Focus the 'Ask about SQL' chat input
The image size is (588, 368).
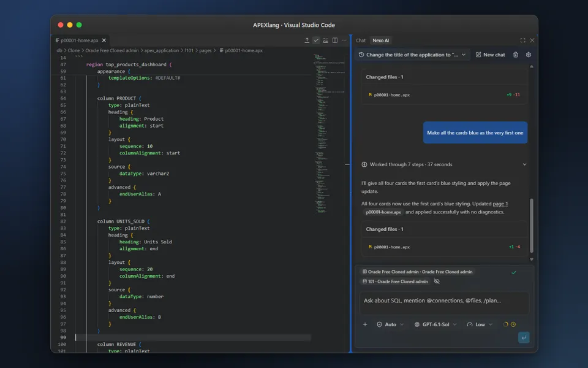coord(444,302)
